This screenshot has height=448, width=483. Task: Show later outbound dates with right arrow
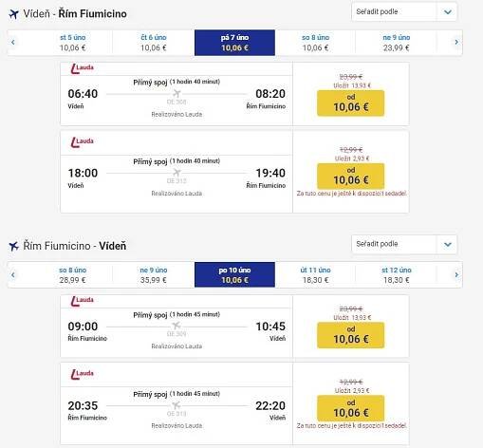456,42
